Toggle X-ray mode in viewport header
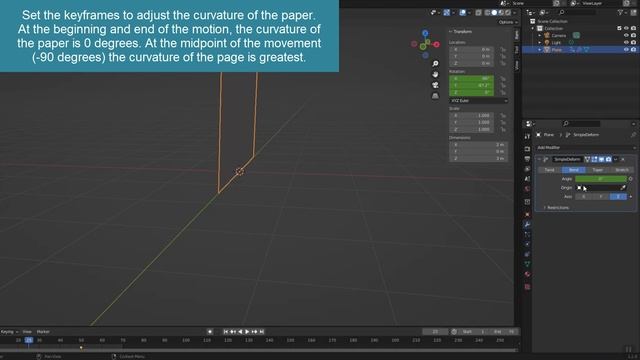640x360 pixels. point(478,13)
